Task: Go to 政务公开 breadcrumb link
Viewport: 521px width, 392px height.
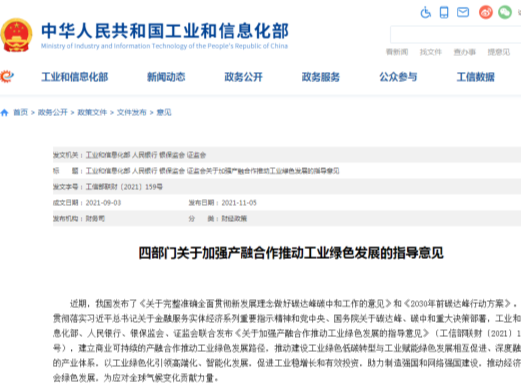Action: point(53,112)
